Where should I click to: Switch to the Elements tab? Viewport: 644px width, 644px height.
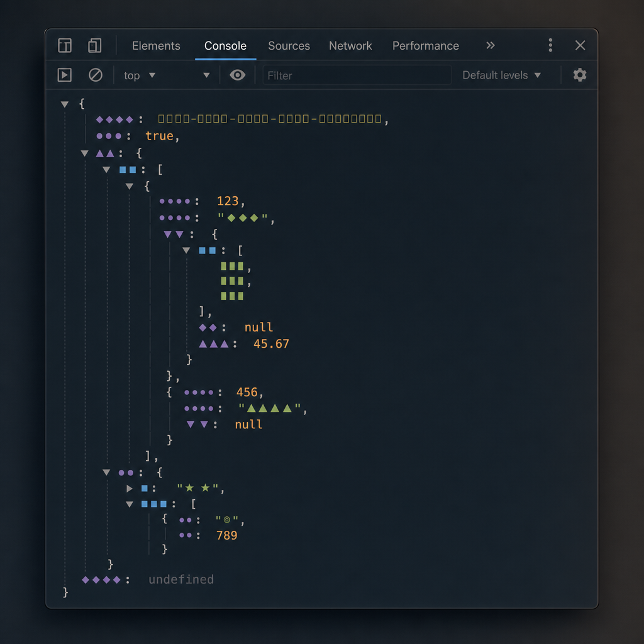[x=156, y=45]
